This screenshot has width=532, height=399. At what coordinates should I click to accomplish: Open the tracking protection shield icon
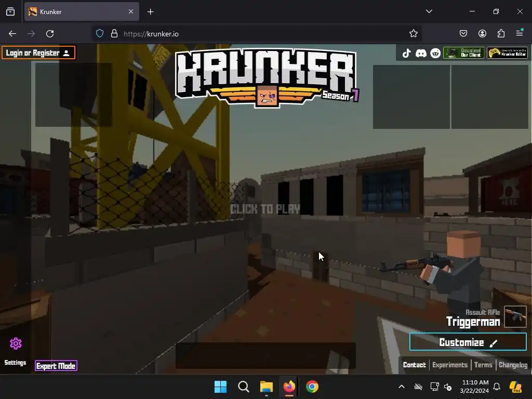(x=99, y=34)
